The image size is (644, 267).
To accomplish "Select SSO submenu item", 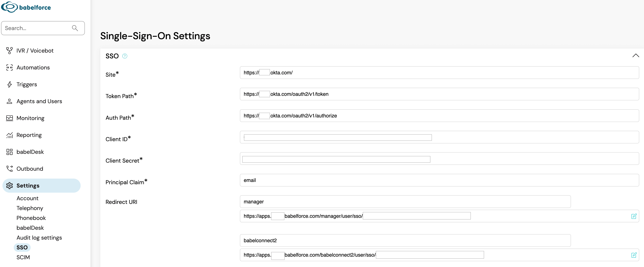I will click(x=22, y=247).
